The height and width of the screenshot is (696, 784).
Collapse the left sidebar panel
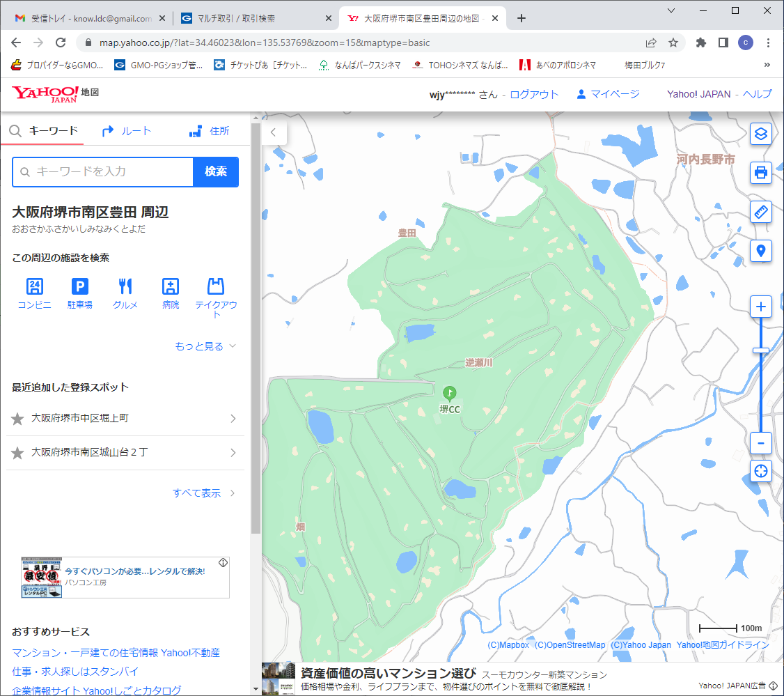(274, 132)
